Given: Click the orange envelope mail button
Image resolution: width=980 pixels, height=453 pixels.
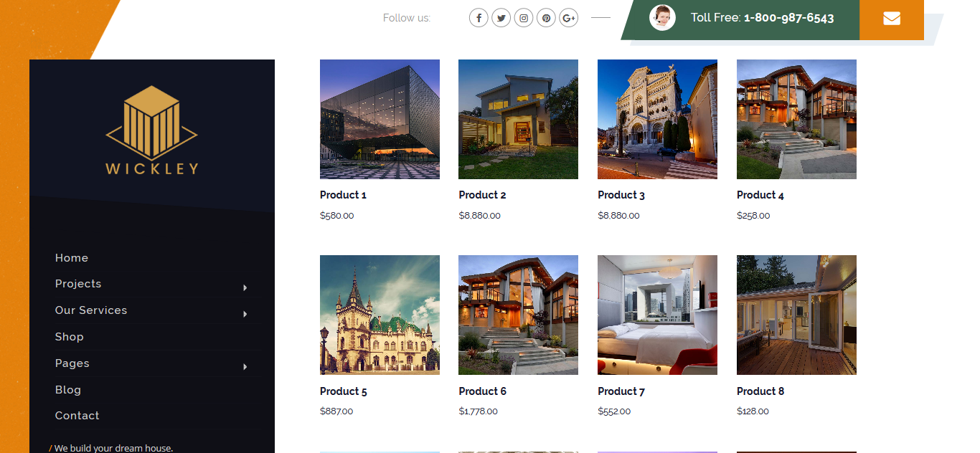Looking at the screenshot, I should (892, 19).
